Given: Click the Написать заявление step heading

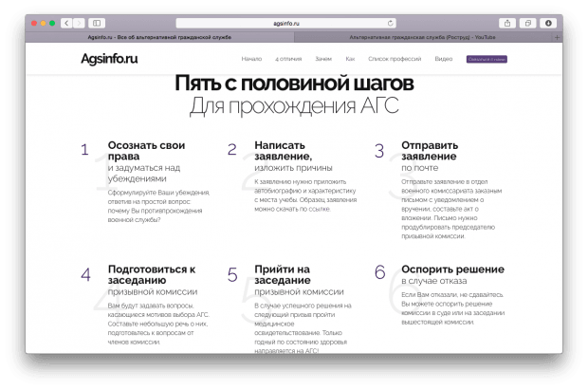Looking at the screenshot, I should pyautogui.click(x=283, y=150).
